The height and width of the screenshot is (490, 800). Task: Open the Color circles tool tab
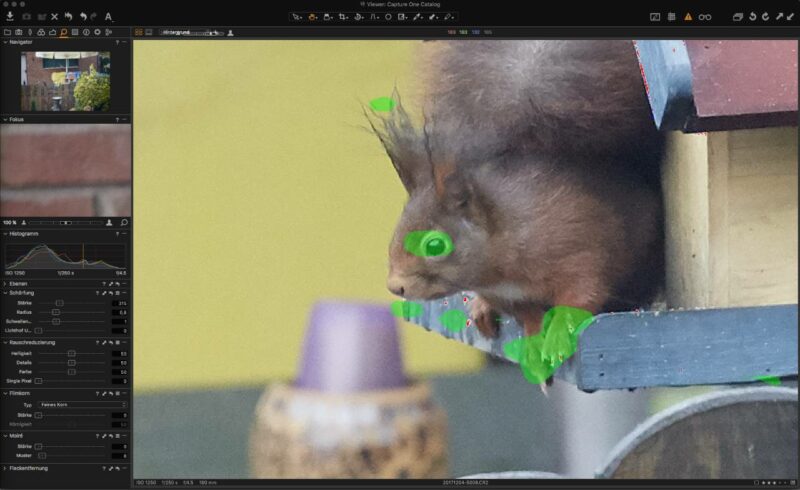[41, 32]
